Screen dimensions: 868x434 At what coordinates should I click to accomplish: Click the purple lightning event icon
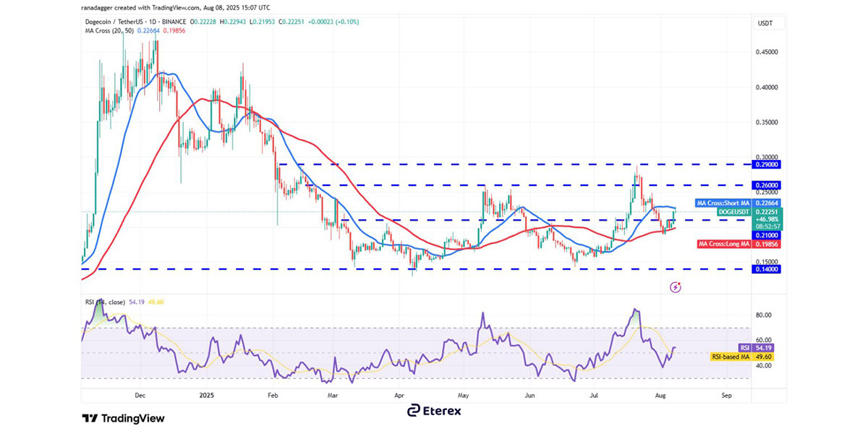[676, 287]
